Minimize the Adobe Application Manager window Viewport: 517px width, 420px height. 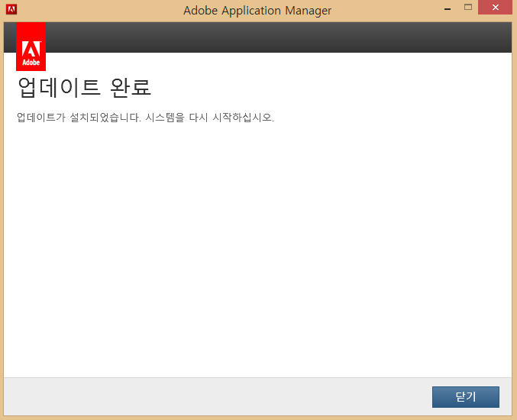pos(448,8)
